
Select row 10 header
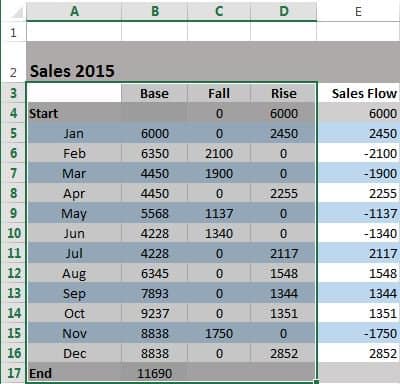point(13,233)
